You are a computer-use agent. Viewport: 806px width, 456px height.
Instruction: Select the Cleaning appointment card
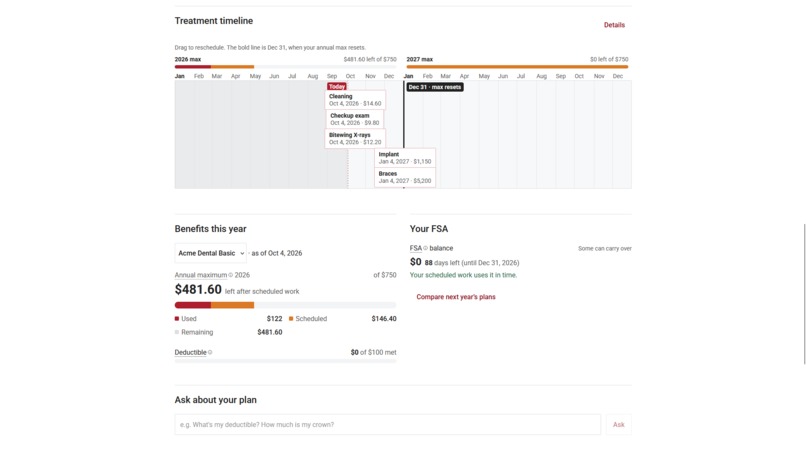coord(355,100)
